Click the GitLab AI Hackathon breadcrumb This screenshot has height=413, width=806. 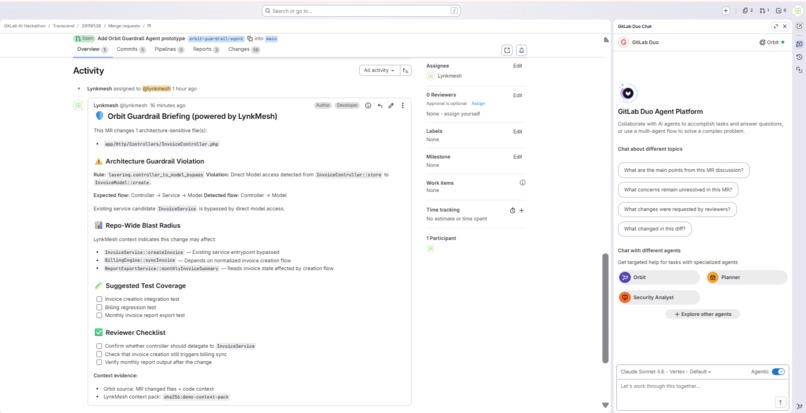tap(24, 25)
